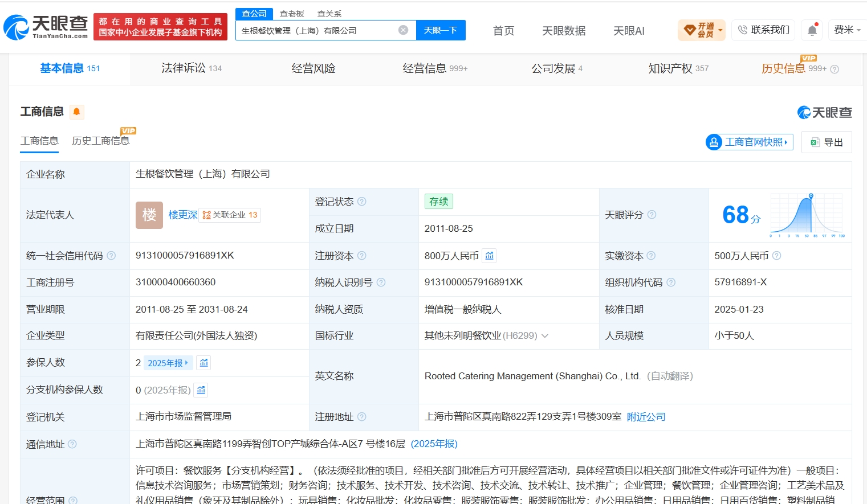Click the 68分 score distribution chart
The image size is (867, 504).
tap(807, 215)
